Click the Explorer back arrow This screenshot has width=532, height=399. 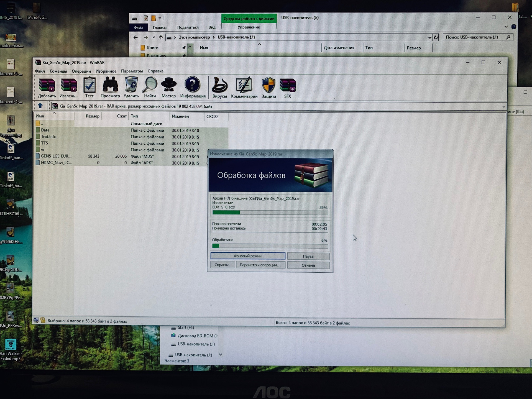point(135,37)
